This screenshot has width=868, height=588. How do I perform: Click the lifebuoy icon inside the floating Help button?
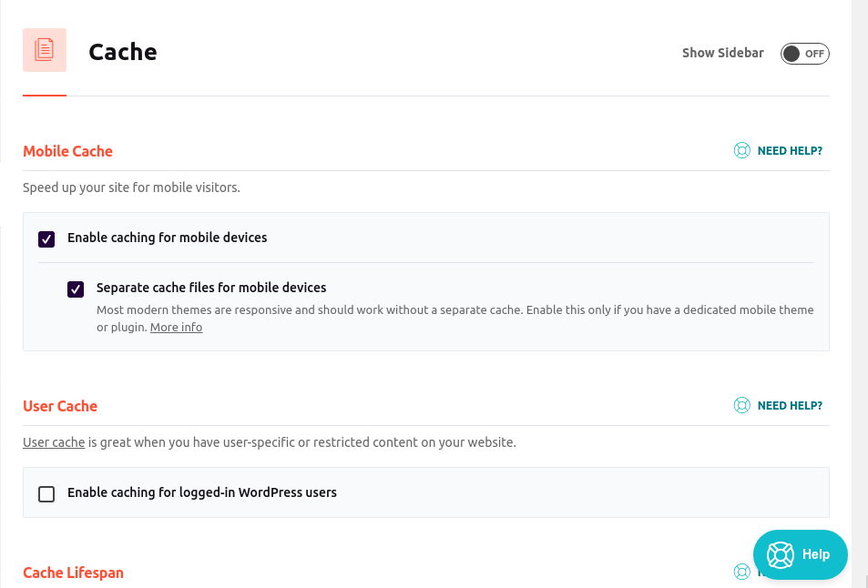(781, 555)
